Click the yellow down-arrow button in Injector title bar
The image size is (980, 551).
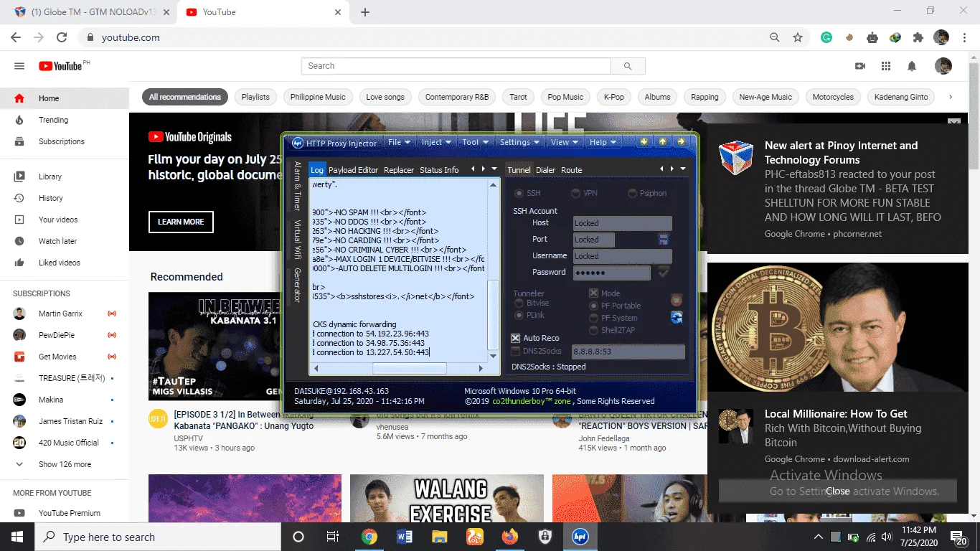[644, 141]
